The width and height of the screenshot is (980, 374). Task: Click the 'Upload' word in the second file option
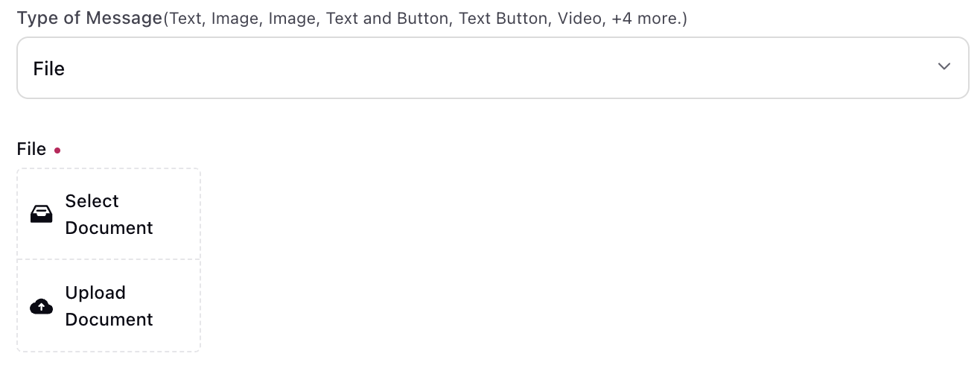tap(95, 293)
